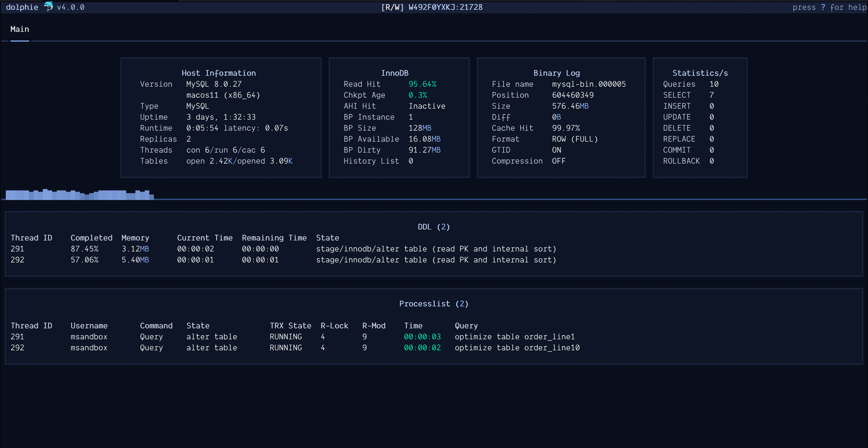Viewport: 868px width, 448px height.
Task: Click the dolphin logo next to dolphie
Action: click(x=48, y=6)
